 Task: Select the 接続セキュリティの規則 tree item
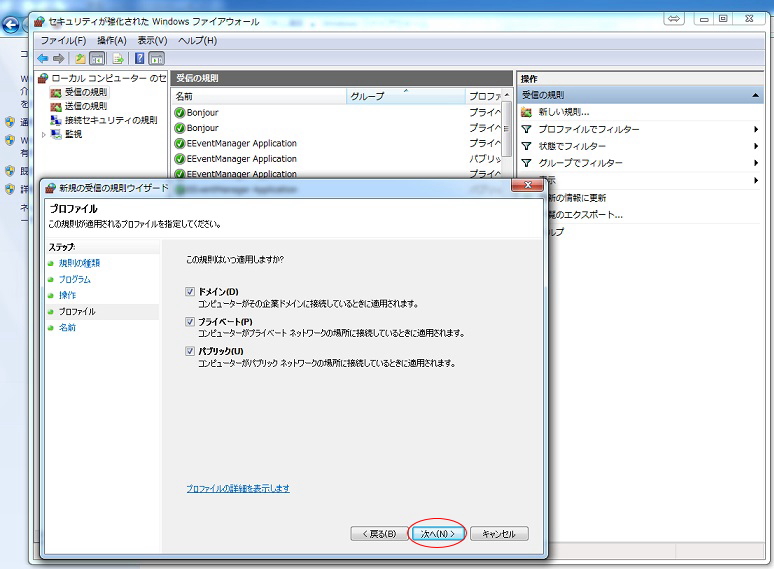(x=112, y=120)
